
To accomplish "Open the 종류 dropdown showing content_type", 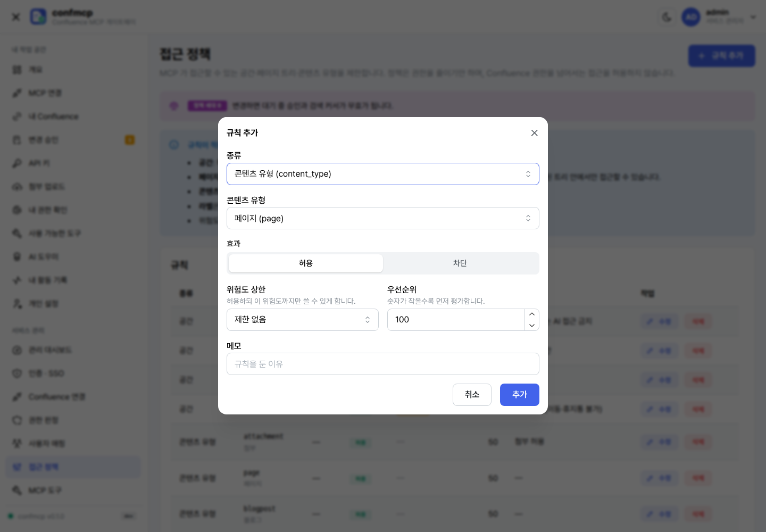I will click(383, 174).
